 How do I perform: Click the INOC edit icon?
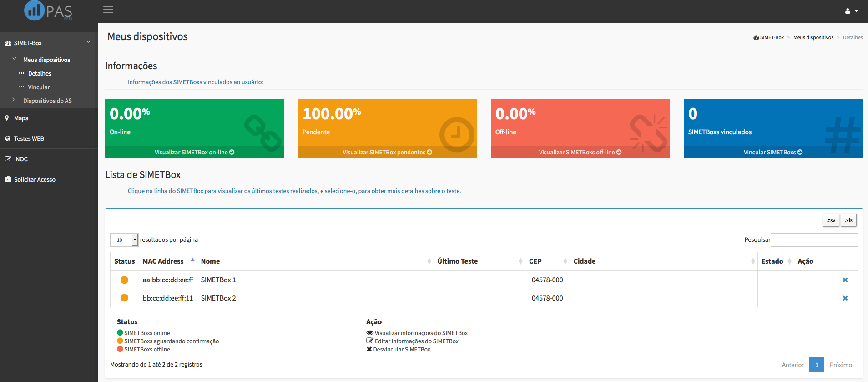coord(8,159)
